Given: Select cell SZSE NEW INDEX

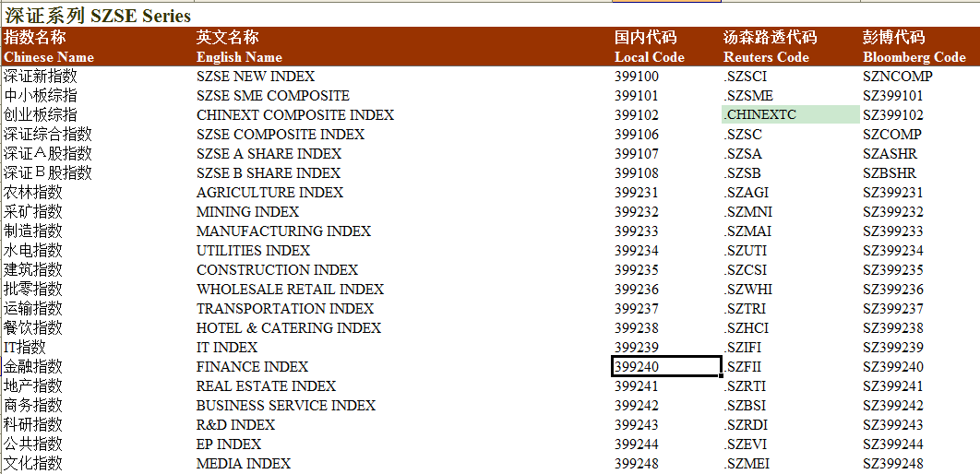Looking at the screenshot, I should [x=256, y=77].
